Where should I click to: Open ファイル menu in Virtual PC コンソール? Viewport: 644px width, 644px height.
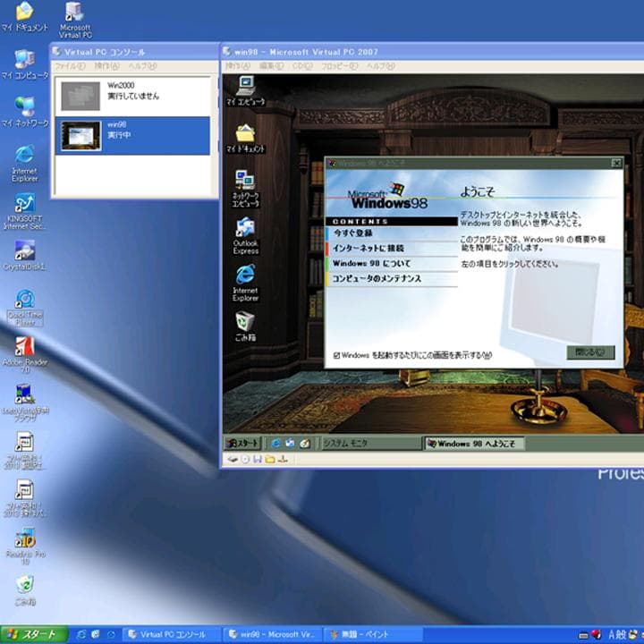pos(70,66)
